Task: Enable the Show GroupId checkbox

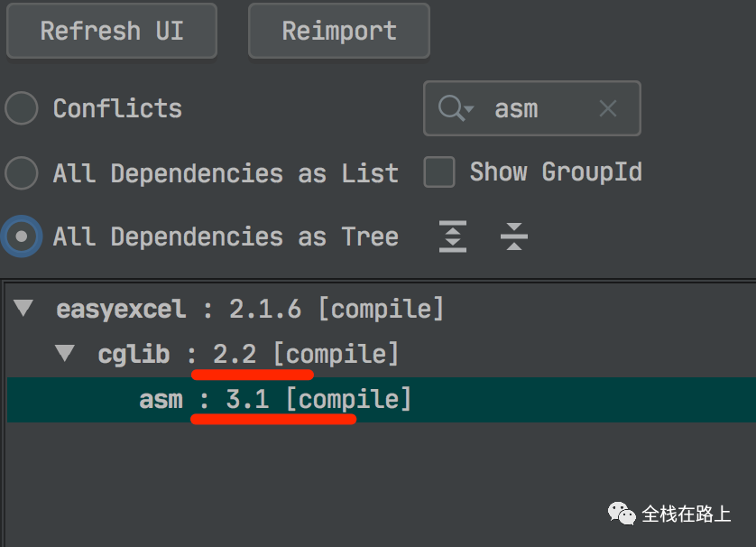Action: click(x=438, y=172)
